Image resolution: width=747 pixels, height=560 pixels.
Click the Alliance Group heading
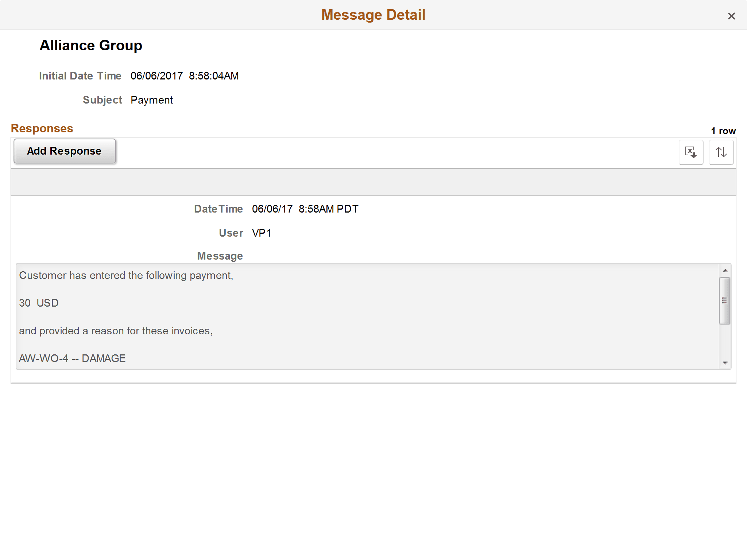pyautogui.click(x=90, y=45)
